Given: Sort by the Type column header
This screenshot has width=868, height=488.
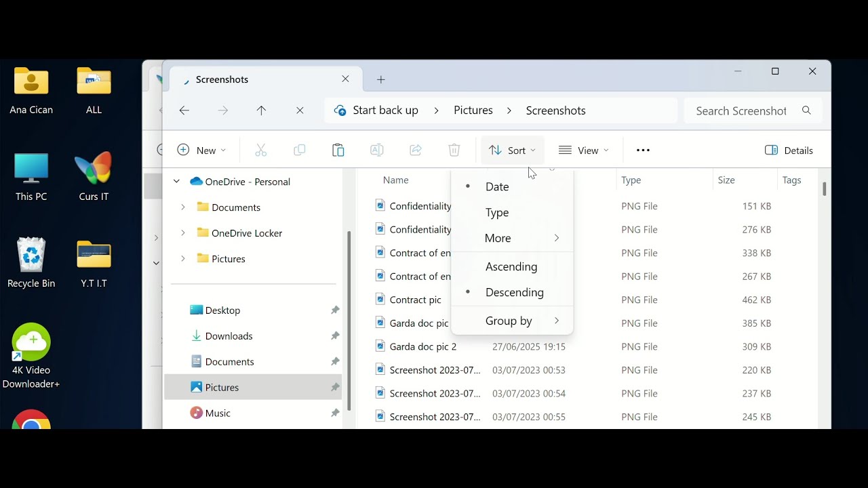Looking at the screenshot, I should tap(631, 180).
